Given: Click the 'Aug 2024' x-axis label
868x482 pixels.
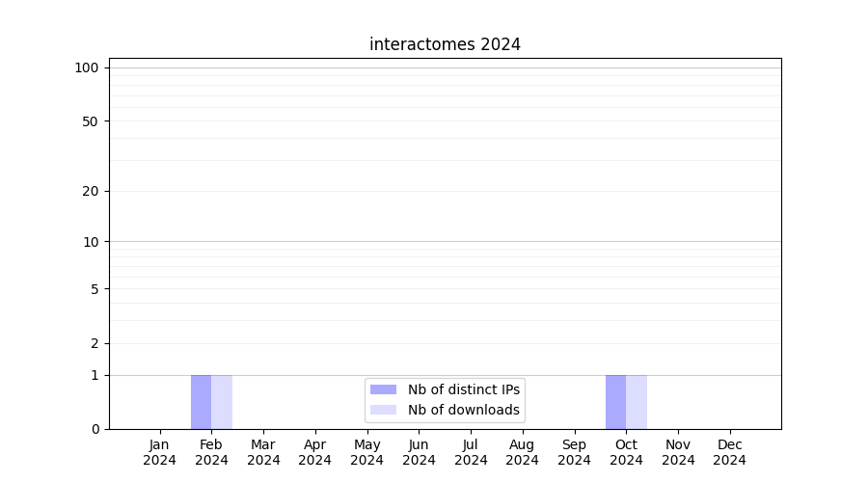Looking at the screenshot, I should coord(522,452).
